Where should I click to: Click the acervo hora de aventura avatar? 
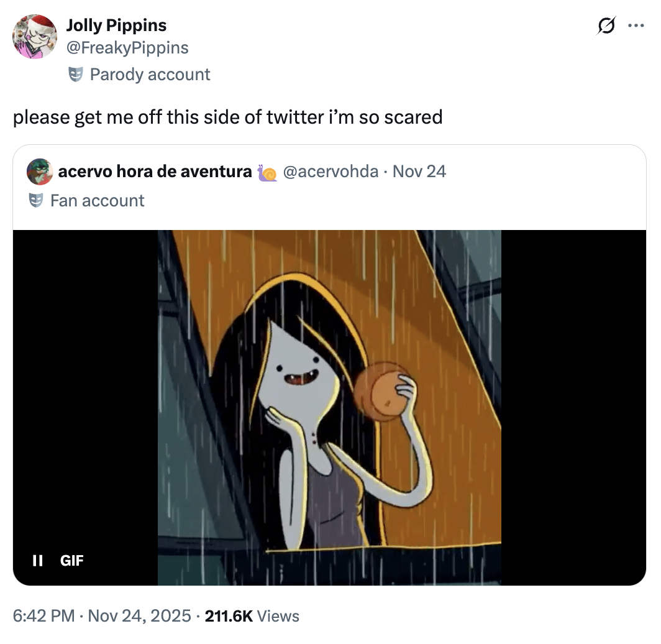(x=40, y=172)
